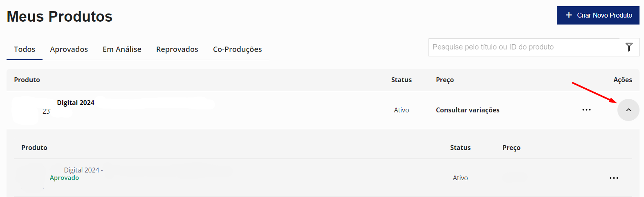Open actions menu for Digital 2024 product
The width and height of the screenshot is (644, 197).
pos(586,110)
